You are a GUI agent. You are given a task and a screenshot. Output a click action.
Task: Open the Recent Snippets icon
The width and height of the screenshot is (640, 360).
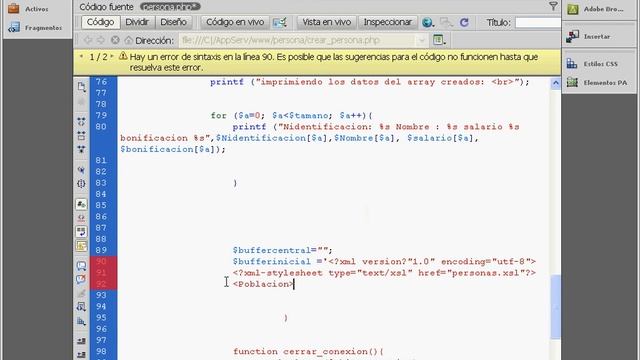(x=81, y=307)
